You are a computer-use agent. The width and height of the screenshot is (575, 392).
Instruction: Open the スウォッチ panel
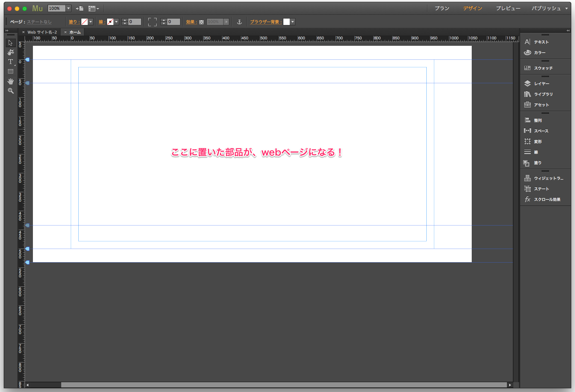[542, 68]
